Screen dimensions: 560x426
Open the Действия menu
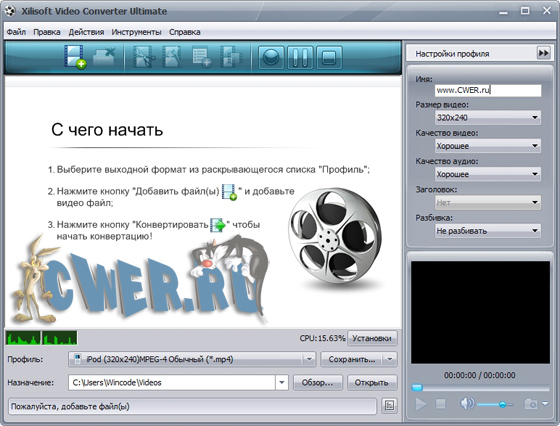pos(86,32)
